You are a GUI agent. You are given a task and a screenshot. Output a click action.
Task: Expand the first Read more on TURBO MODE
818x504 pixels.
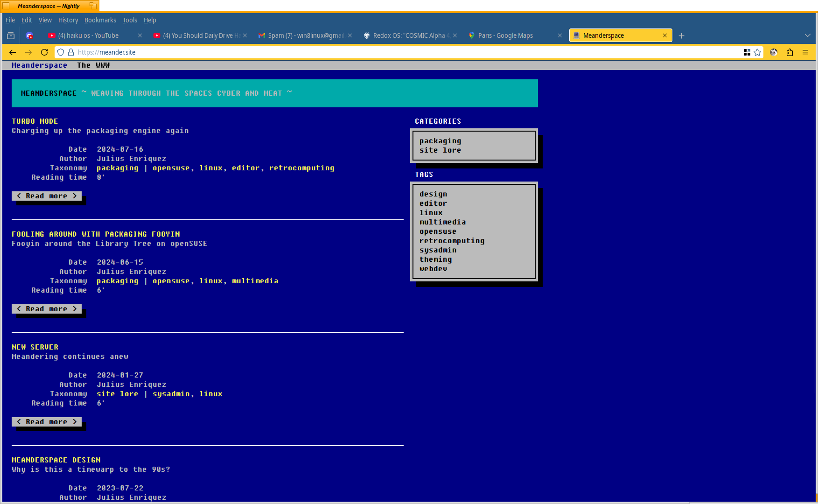(x=46, y=196)
